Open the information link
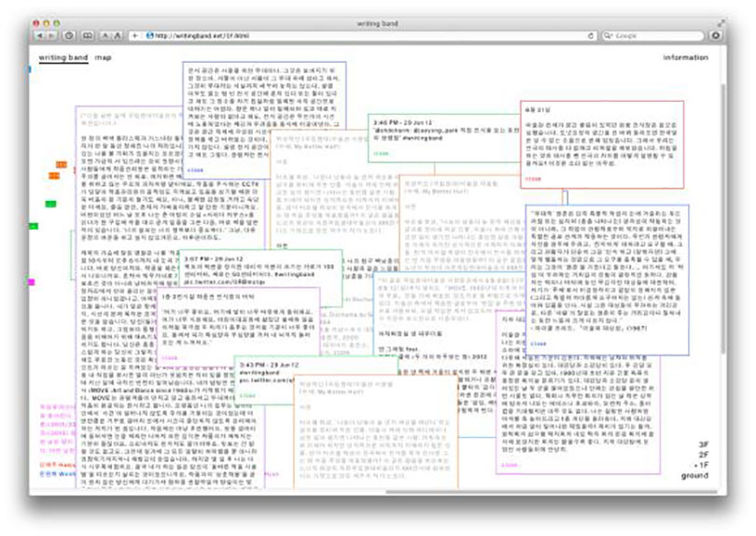The width and height of the screenshot is (756, 536). [x=685, y=58]
